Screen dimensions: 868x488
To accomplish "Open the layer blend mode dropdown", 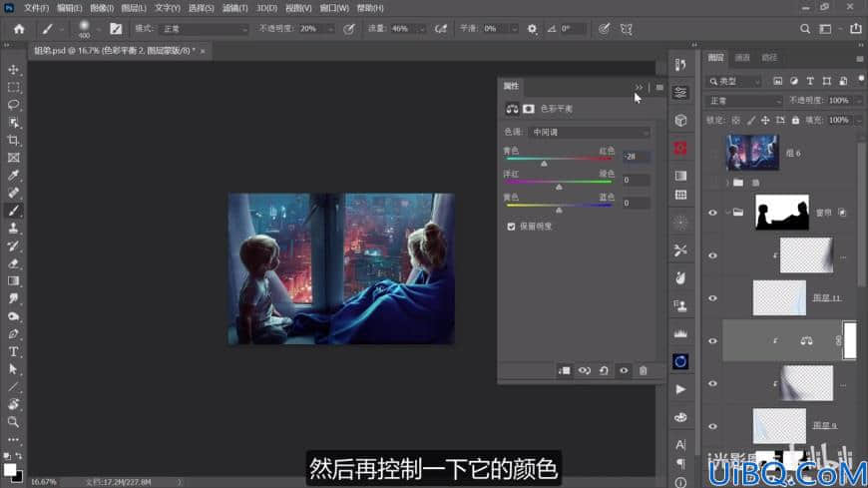I will click(745, 101).
